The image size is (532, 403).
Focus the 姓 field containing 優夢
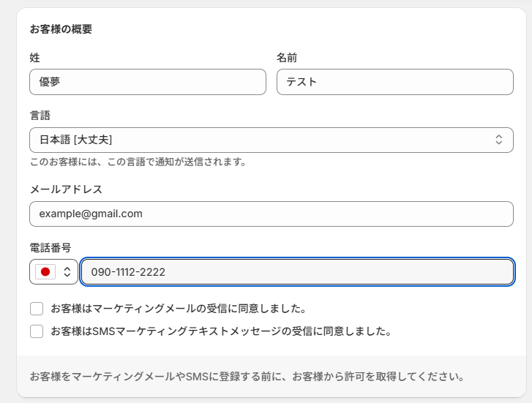coord(147,82)
